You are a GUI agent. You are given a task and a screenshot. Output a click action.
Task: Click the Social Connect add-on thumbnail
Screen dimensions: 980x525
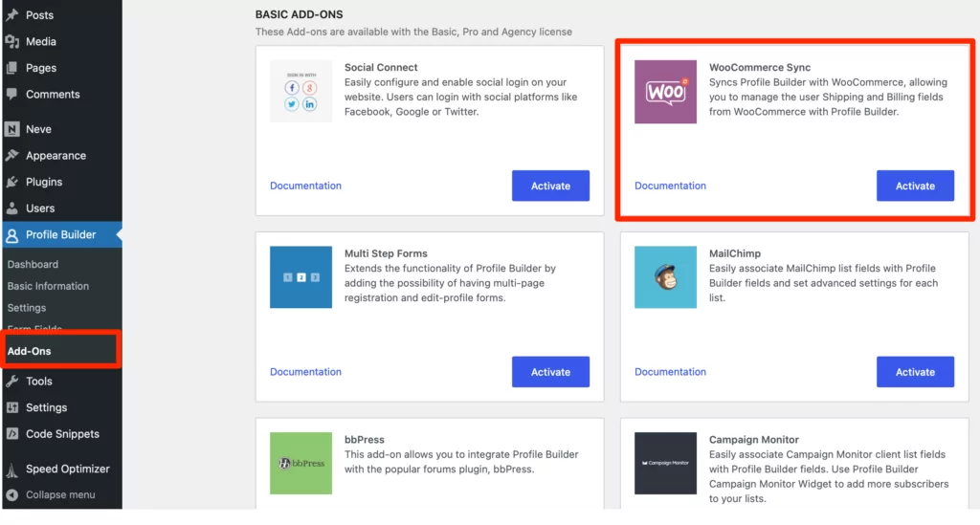click(301, 91)
